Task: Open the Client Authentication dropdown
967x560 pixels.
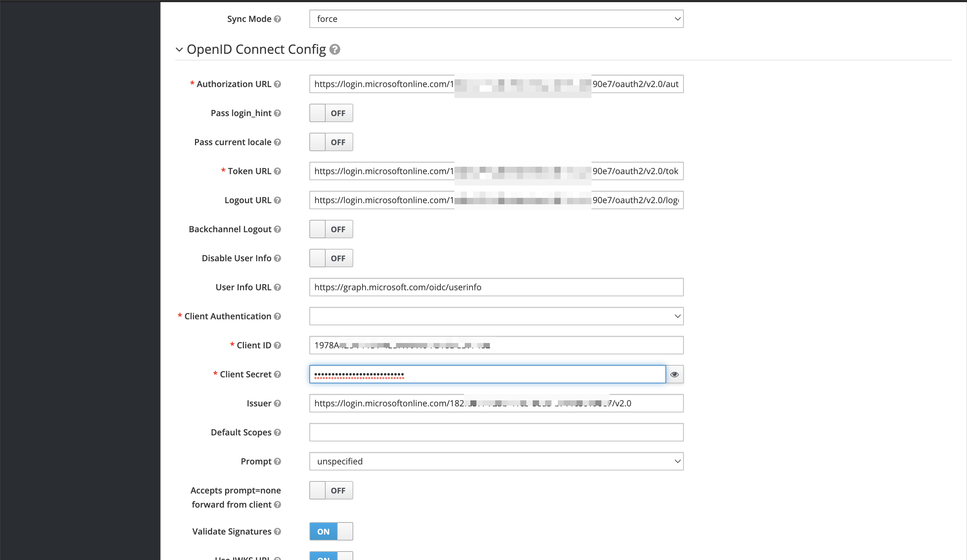Action: 496,316
